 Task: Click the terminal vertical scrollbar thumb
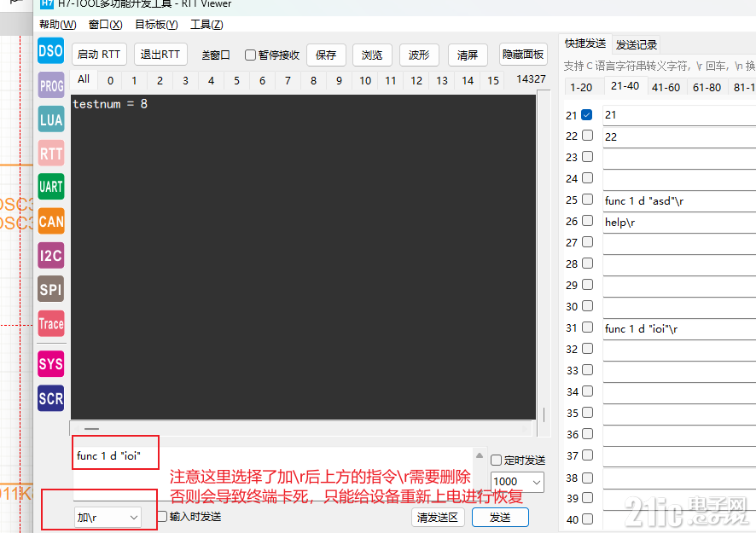(544, 415)
